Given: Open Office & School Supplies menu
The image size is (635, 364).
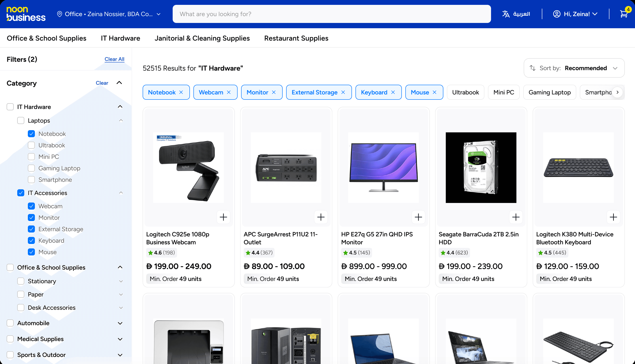Looking at the screenshot, I should (x=47, y=38).
